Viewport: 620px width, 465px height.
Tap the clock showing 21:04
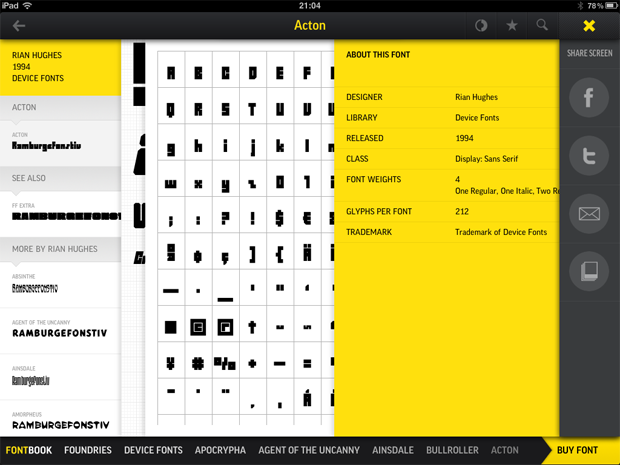(x=310, y=6)
